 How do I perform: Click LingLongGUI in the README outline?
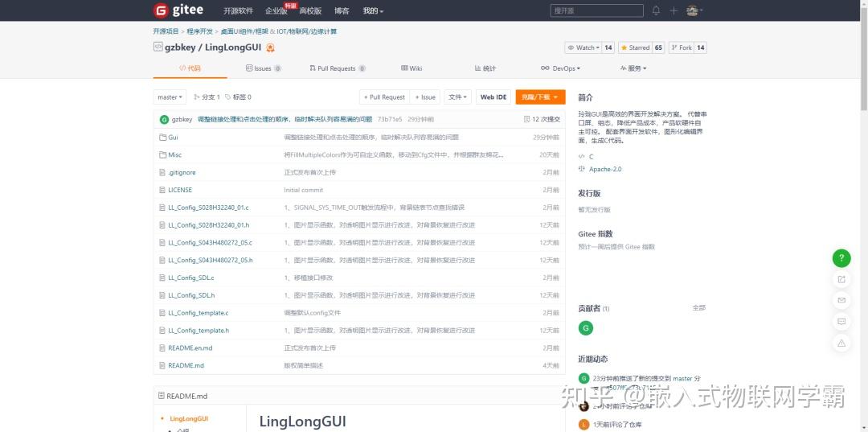[189, 418]
